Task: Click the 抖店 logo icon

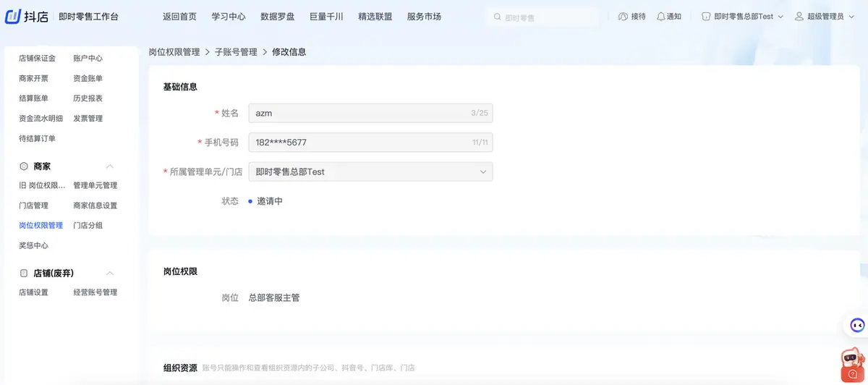Action: tap(13, 17)
